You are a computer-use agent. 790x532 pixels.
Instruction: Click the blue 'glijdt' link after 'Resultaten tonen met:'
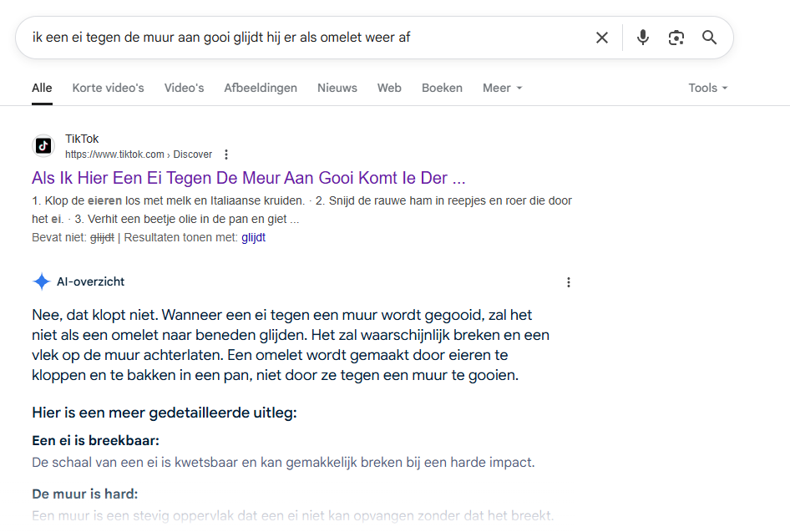(x=253, y=237)
